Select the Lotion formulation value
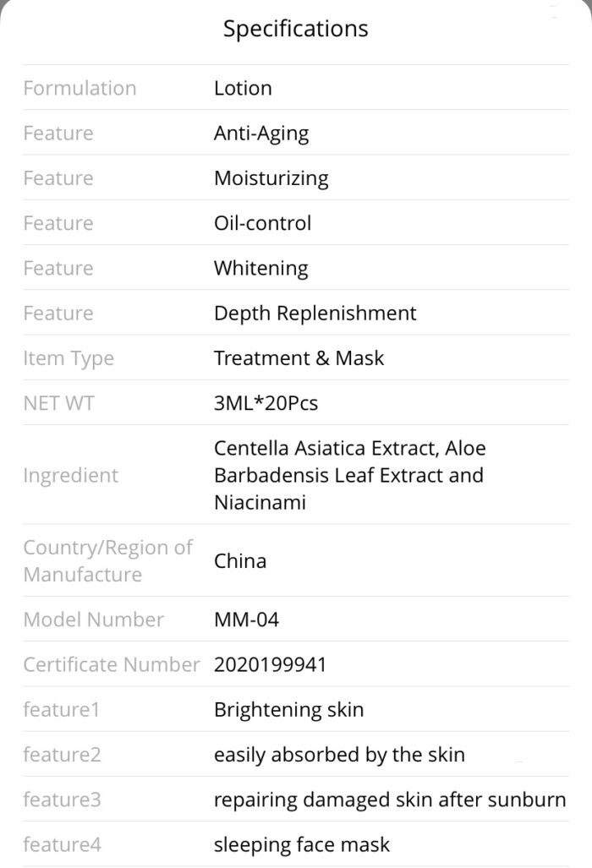Image resolution: width=592 pixels, height=868 pixels. 243,88
